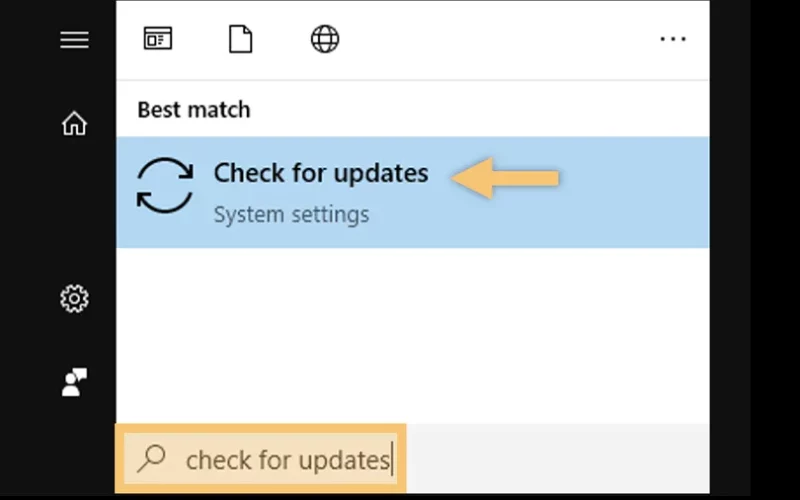Screen dimensions: 800x500
Task: Open the Home icon in sidebar
Action: tap(74, 123)
